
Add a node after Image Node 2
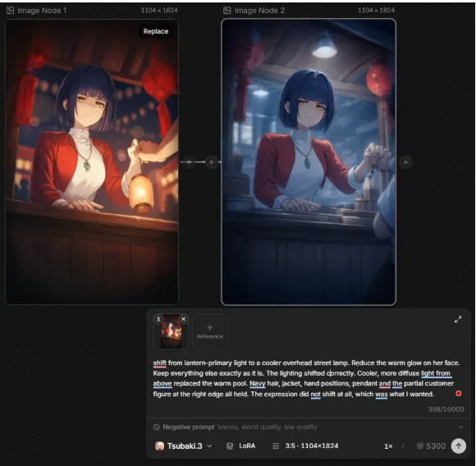coord(405,162)
